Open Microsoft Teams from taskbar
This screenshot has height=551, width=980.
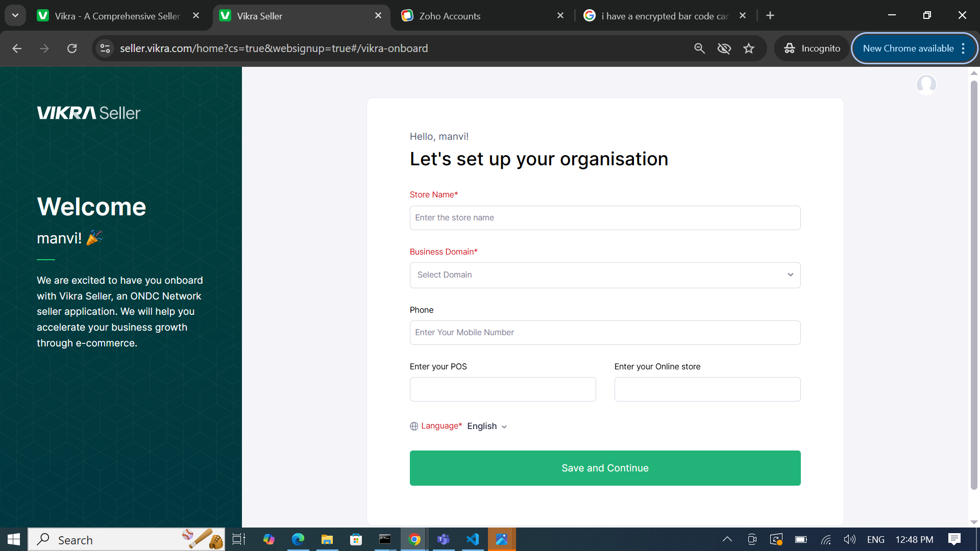444,539
